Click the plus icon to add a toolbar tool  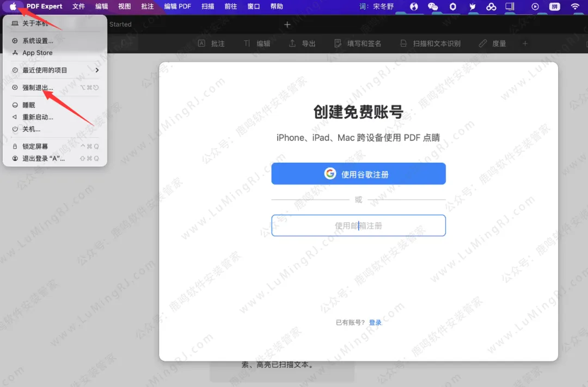click(x=524, y=44)
